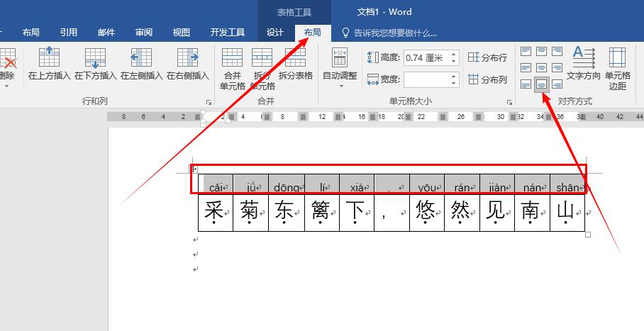Click the Tell Me (告诉我您想要做什么) search box
The width and height of the screenshot is (644, 331).
point(390,33)
